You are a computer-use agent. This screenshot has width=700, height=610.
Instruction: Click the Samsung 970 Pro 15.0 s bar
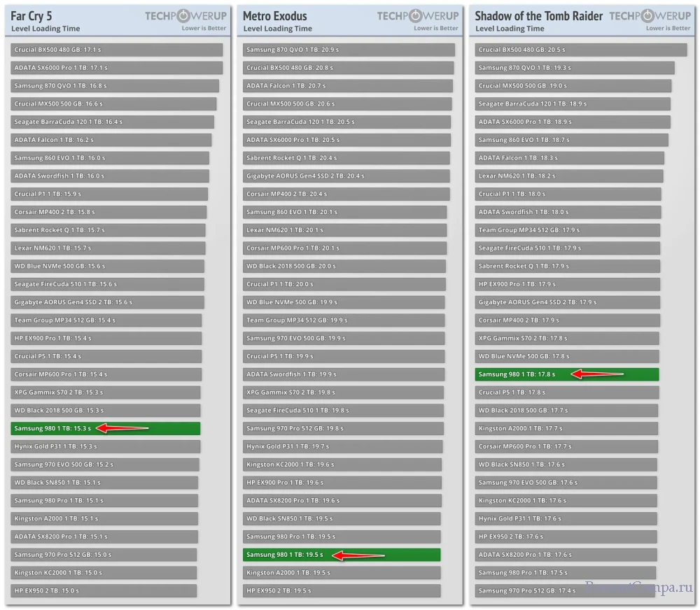[104, 555]
